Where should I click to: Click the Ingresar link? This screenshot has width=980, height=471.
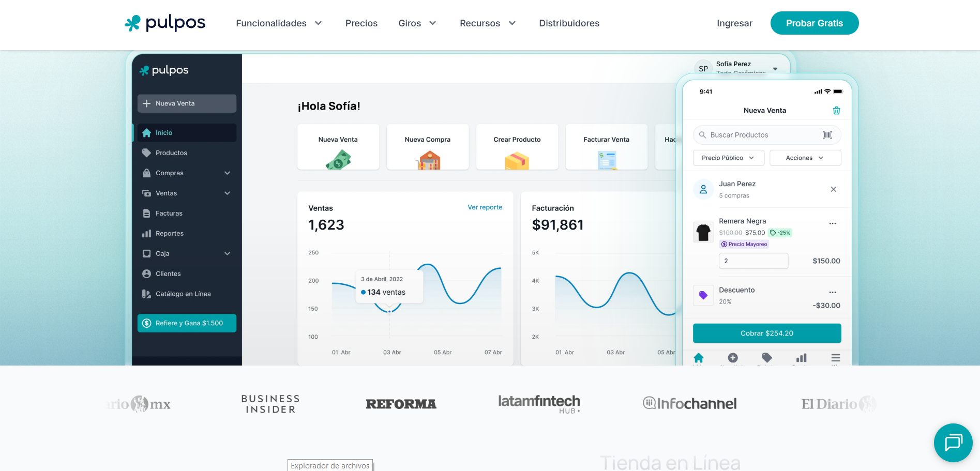[734, 23]
